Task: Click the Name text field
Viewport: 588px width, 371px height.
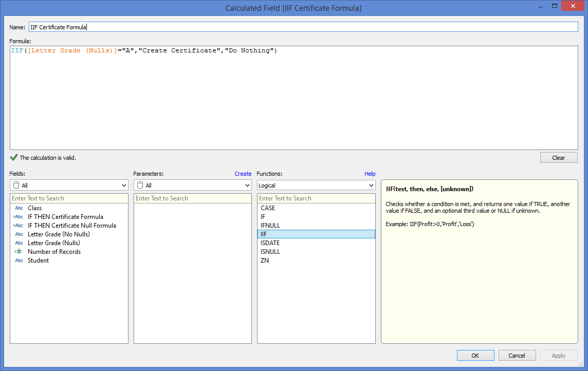Action: (x=303, y=27)
